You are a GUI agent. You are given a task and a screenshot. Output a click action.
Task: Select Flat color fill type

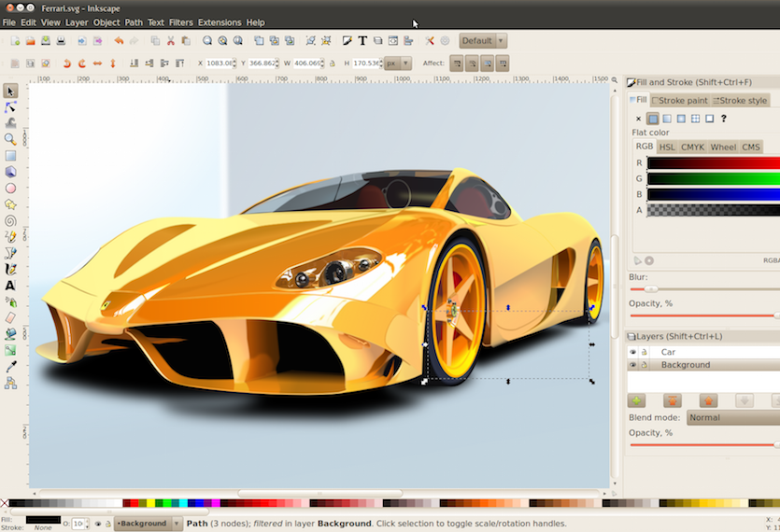(x=653, y=119)
